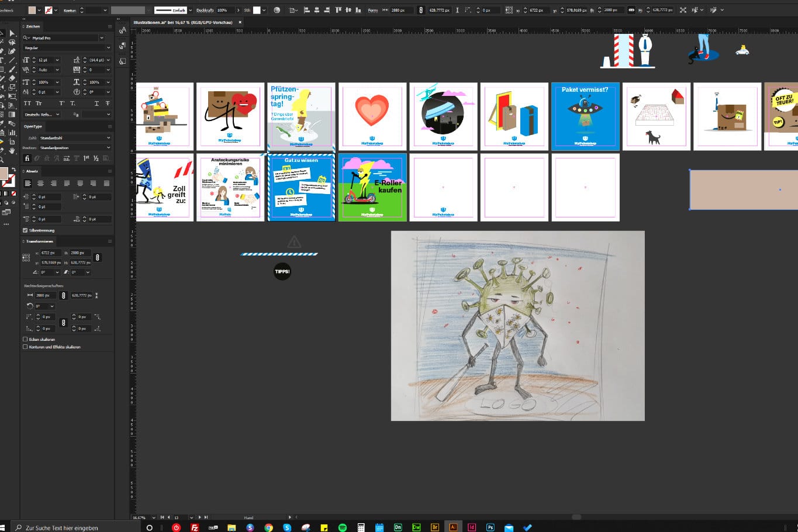This screenshot has width=798, height=532.
Task: Pick the Gradient tool
Action: click(x=12, y=115)
